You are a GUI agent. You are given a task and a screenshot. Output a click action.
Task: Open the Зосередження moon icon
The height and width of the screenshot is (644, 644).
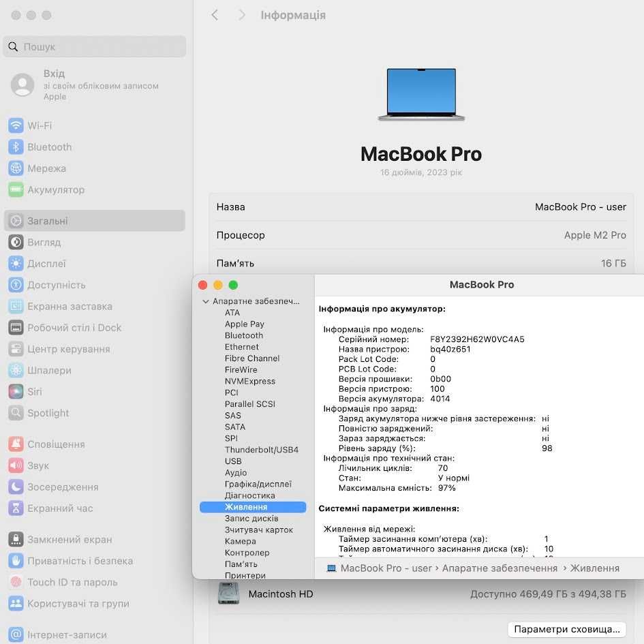point(16,487)
